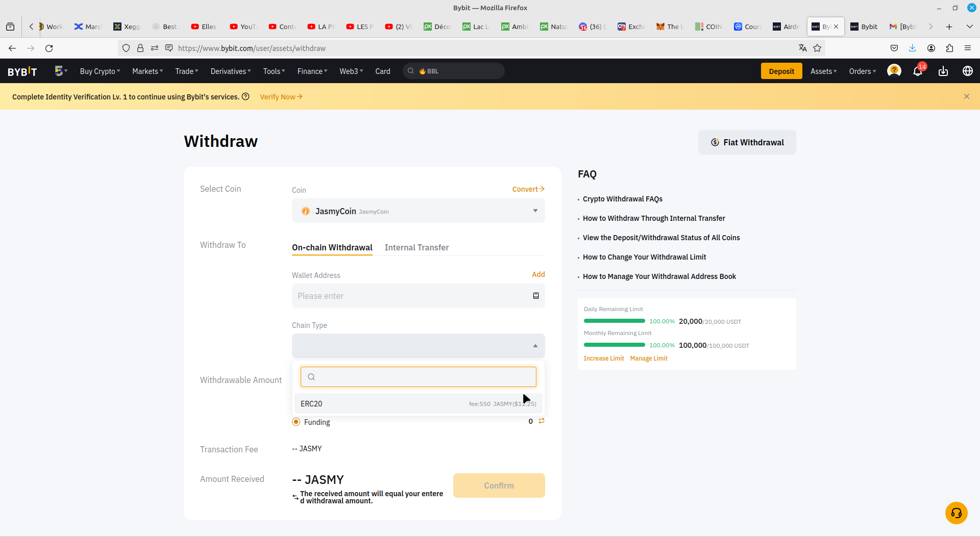Focus the chain type search box

419,377
